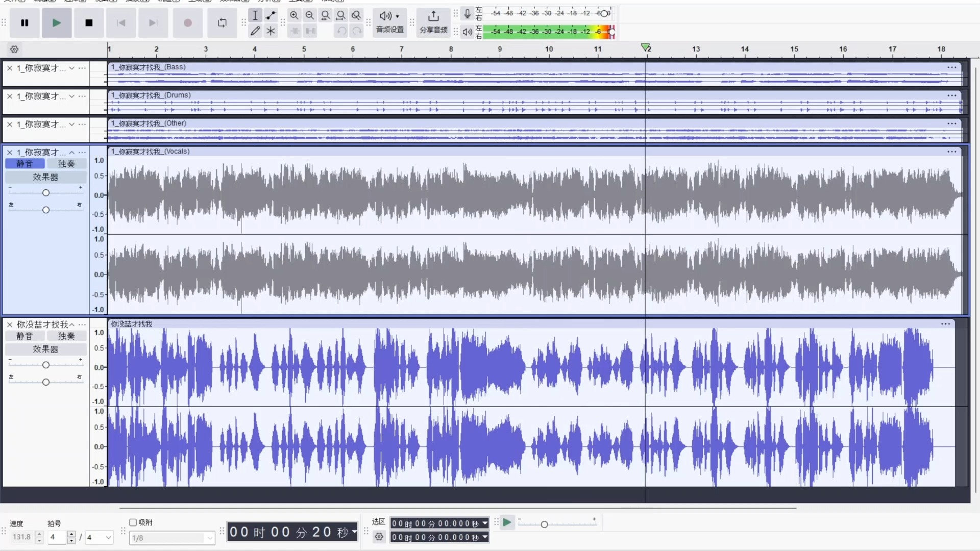The height and width of the screenshot is (551, 980).
Task: Zoom in on the waveform
Action: (295, 15)
